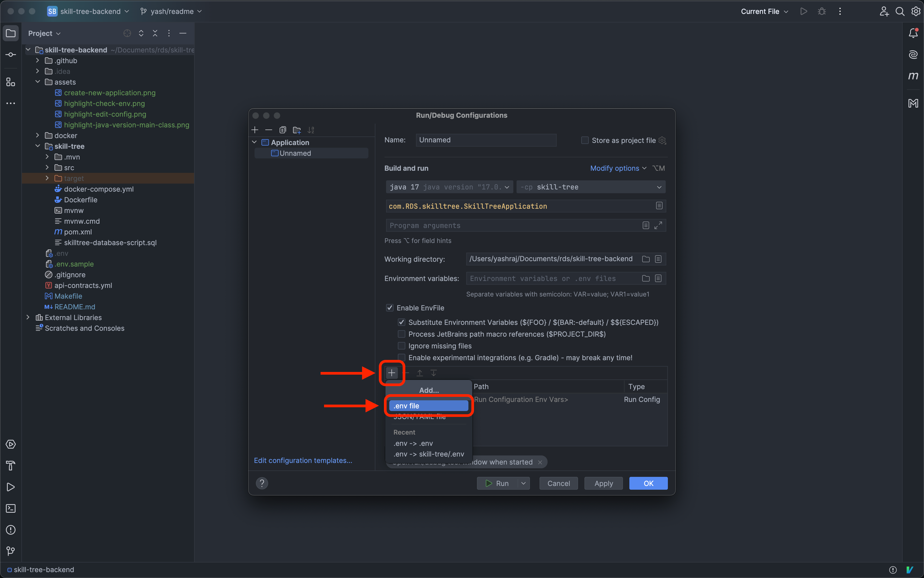Click the debug bug icon in title bar
This screenshot has width=924, height=578.
822,12
